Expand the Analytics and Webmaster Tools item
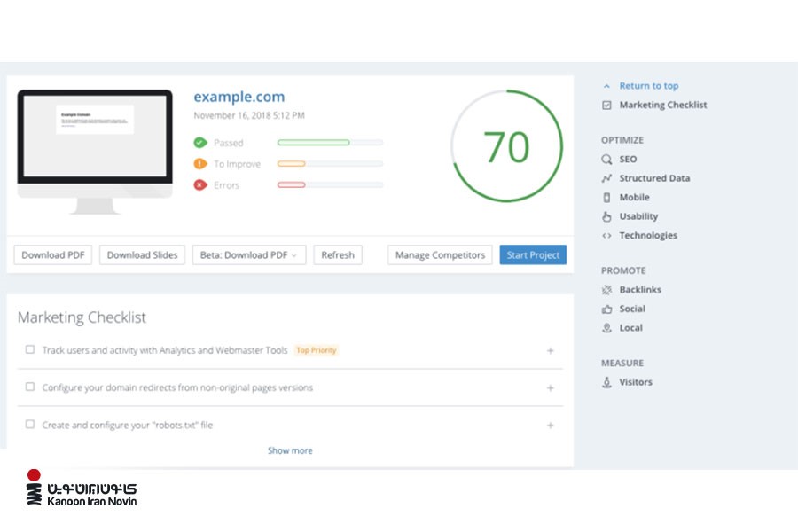 tap(550, 351)
